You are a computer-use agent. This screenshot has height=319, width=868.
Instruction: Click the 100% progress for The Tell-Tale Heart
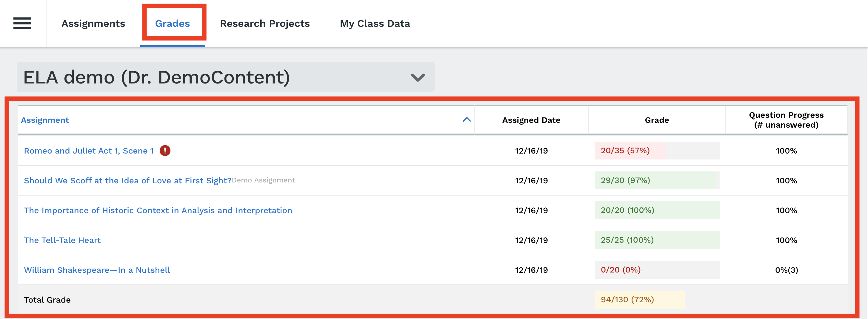pos(787,240)
